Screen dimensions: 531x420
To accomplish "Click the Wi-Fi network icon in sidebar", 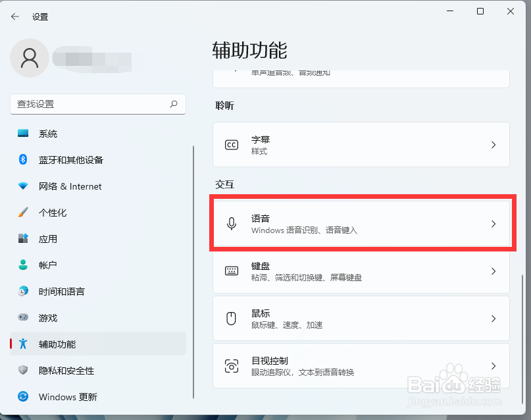I will tap(23, 186).
